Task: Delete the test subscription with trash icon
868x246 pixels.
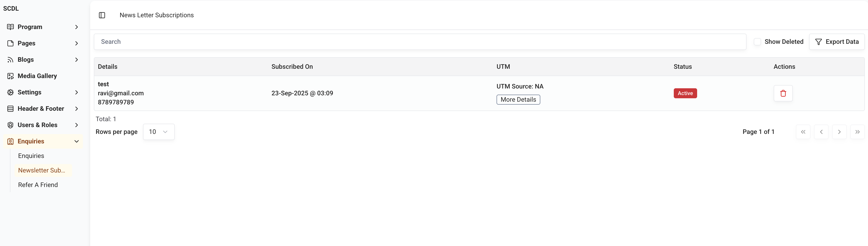Action: click(x=783, y=93)
